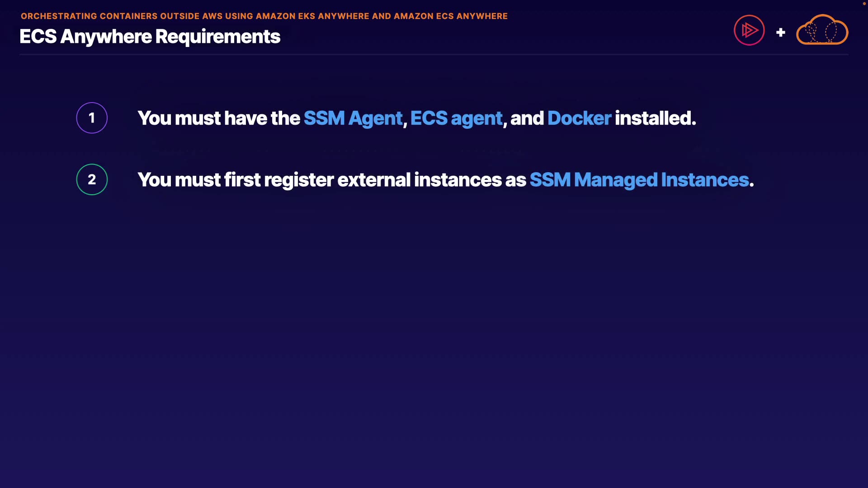The image size is (868, 488).
Task: Click "You must have the" text
Action: pos(219,118)
